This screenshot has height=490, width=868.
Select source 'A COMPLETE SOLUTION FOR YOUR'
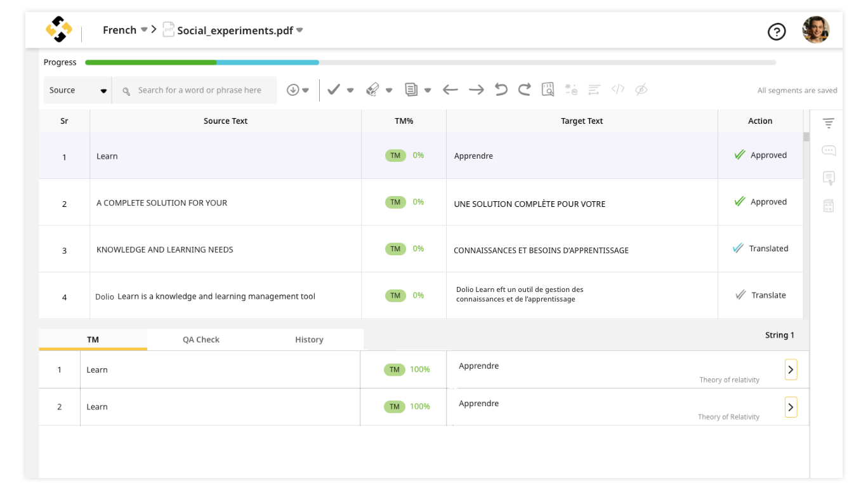tap(162, 202)
